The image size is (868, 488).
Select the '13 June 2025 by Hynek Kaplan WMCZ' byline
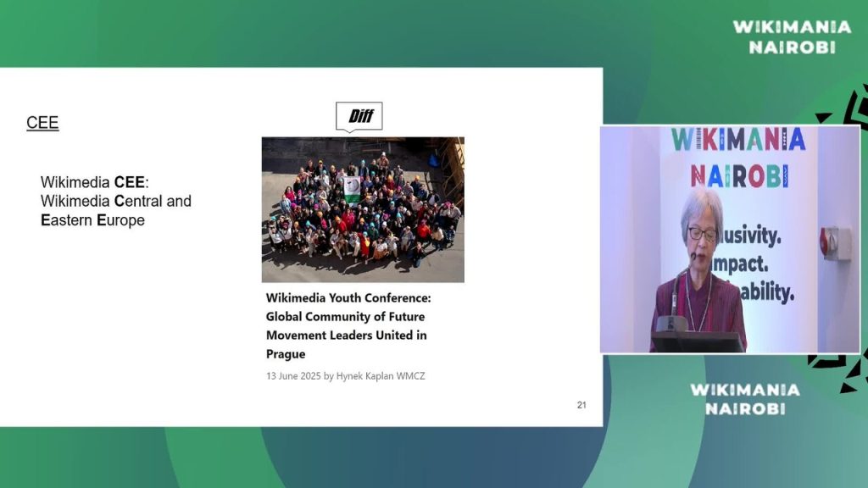click(x=346, y=375)
